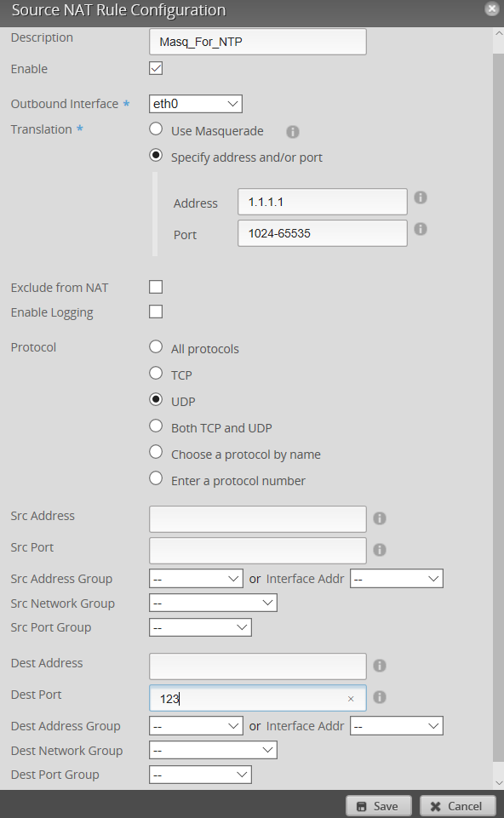Click the Cancel button
This screenshot has width=504, height=818.
pos(457,807)
